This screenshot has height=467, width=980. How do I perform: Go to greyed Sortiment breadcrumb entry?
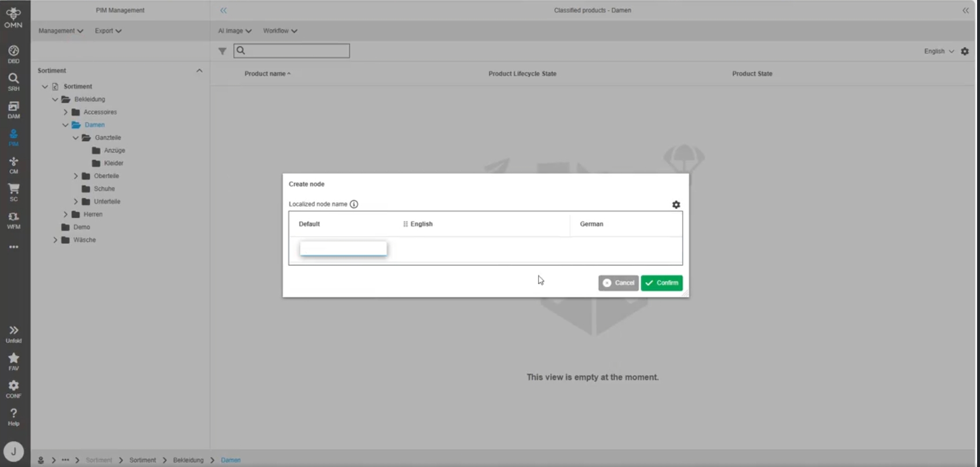(99, 460)
